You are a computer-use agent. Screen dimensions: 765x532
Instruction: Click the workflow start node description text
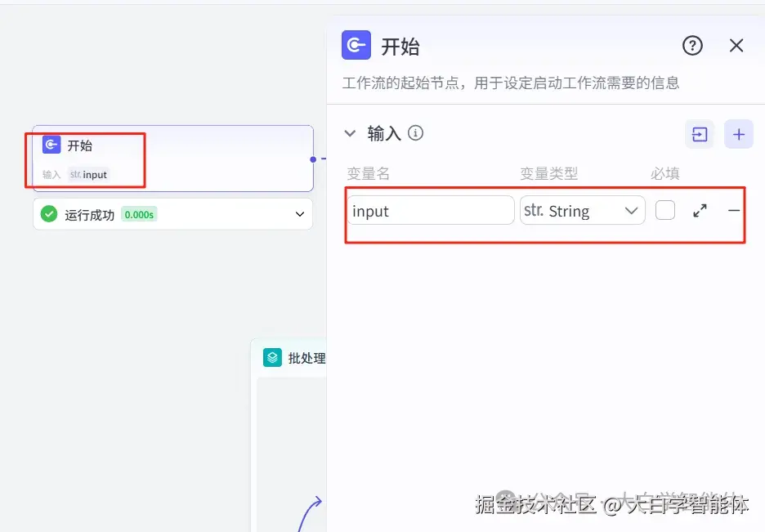tap(511, 83)
